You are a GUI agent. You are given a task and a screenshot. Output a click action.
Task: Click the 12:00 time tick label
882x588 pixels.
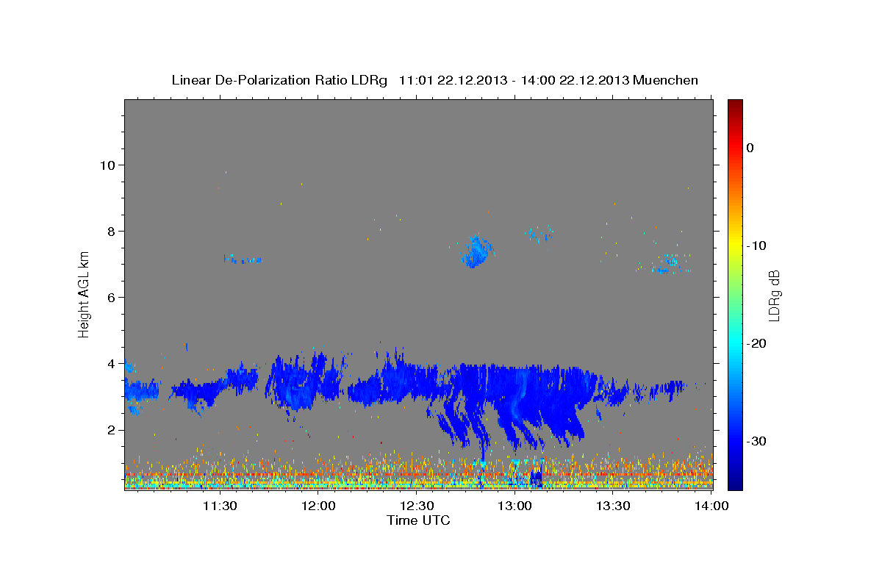click(318, 506)
